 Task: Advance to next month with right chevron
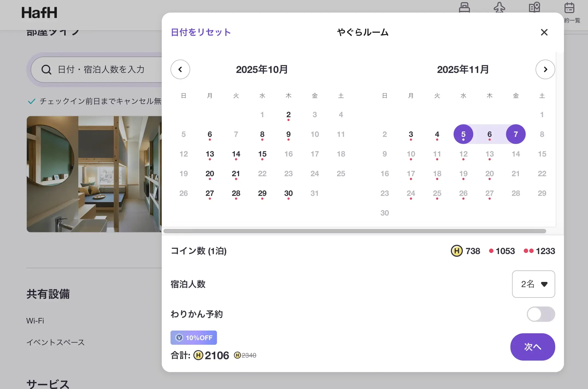point(545,69)
